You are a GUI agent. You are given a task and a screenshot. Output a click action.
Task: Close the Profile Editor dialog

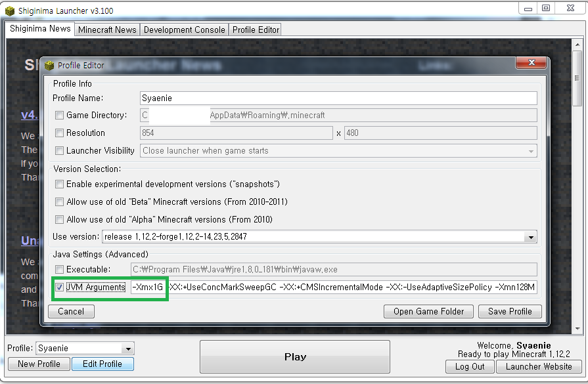pyautogui.click(x=531, y=62)
